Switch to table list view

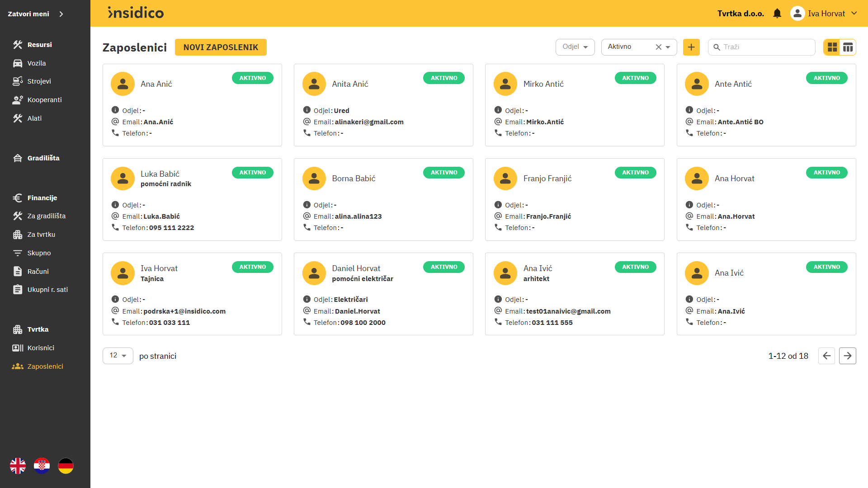coord(848,47)
